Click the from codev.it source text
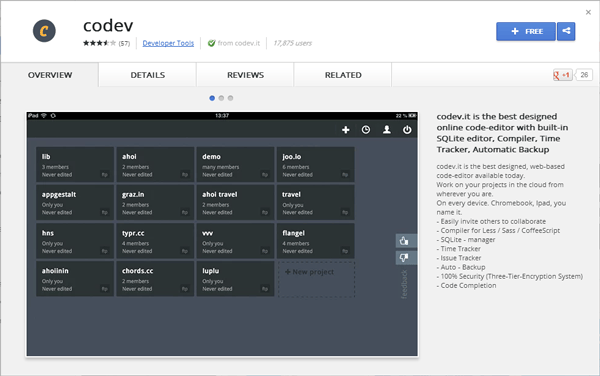Image resolution: width=600 pixels, height=376 pixels. tap(239, 43)
